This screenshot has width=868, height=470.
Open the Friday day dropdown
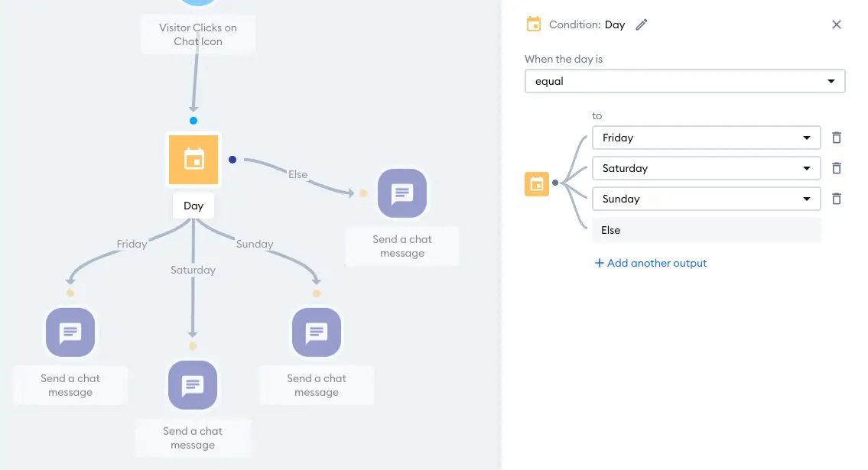707,138
